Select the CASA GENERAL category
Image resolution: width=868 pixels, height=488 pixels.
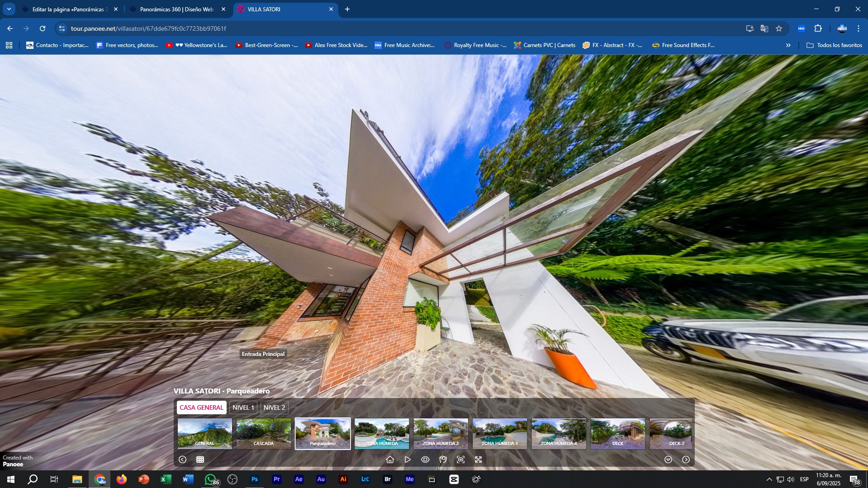(x=201, y=407)
